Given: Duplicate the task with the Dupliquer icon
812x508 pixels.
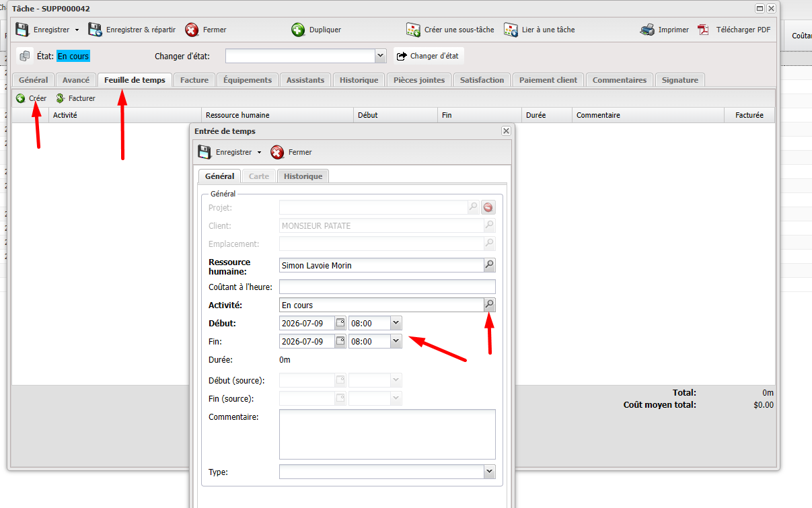Looking at the screenshot, I should click(x=298, y=30).
